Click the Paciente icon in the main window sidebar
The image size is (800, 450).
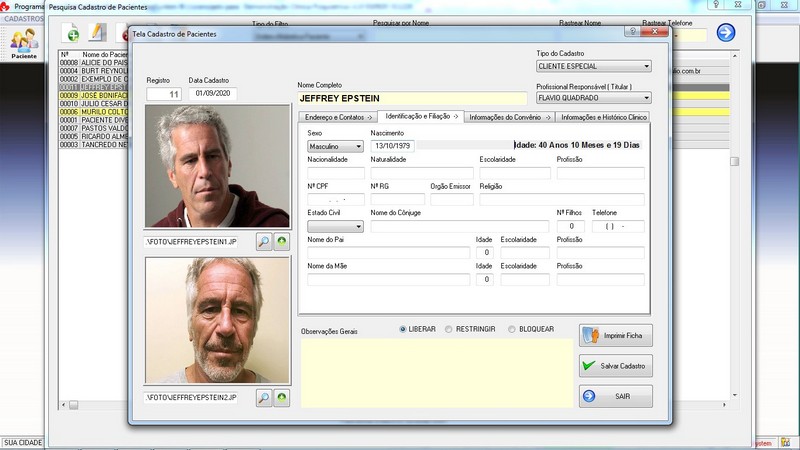[x=24, y=43]
